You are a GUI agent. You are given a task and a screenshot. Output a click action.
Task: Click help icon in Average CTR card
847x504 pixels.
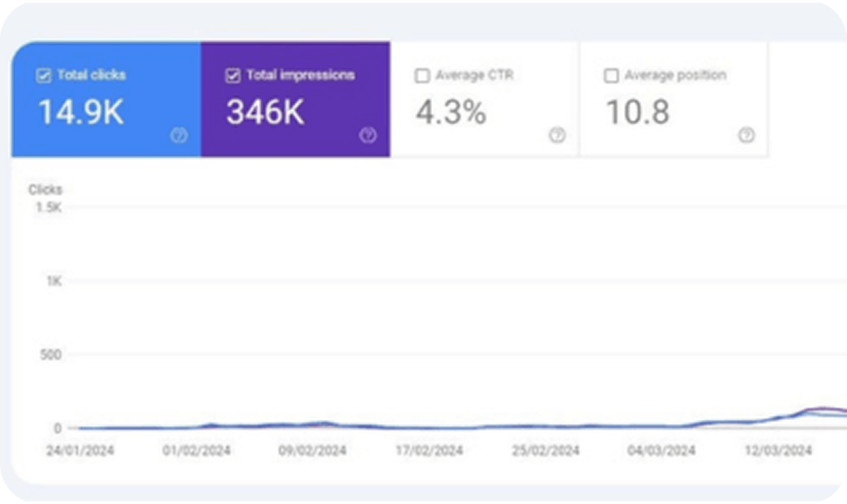pyautogui.click(x=557, y=135)
